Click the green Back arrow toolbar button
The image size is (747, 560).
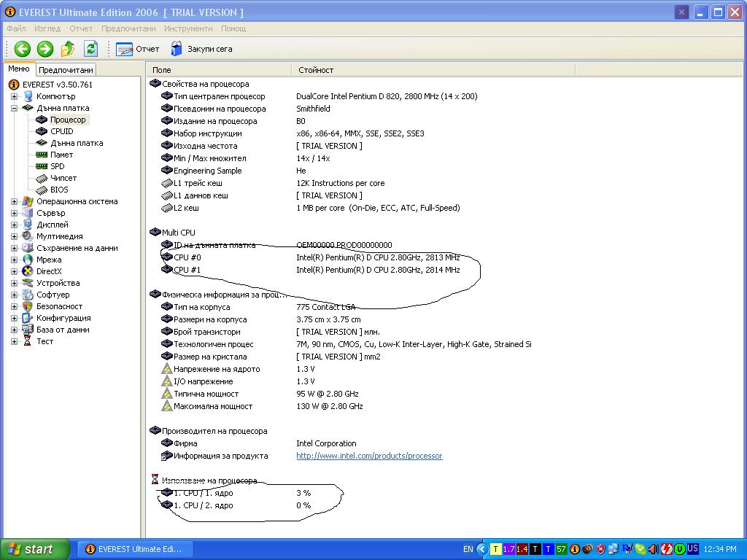pos(22,49)
